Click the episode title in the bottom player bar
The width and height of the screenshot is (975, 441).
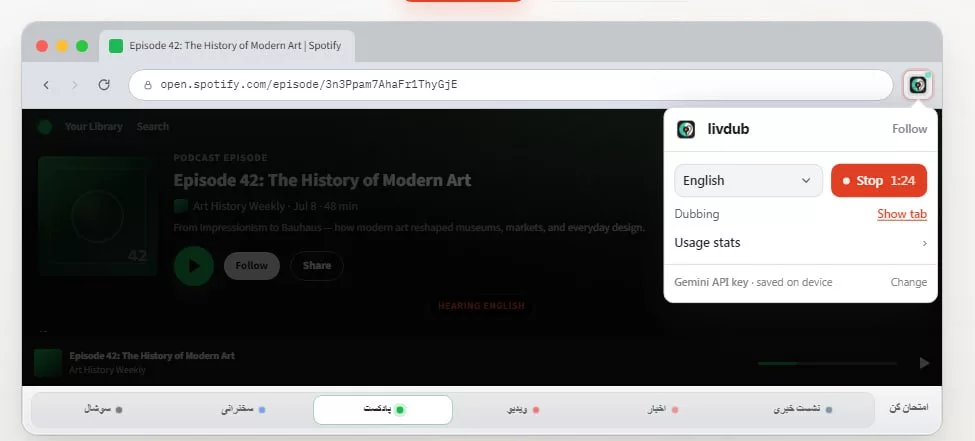pos(152,356)
